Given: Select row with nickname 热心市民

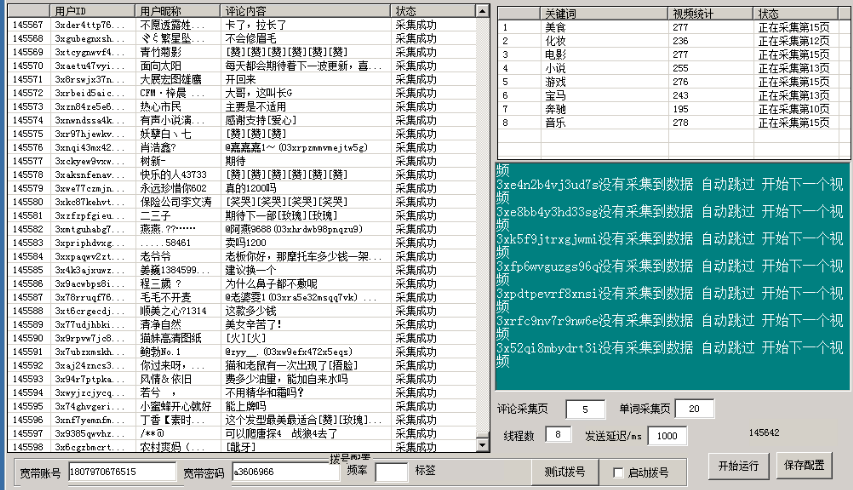Looking at the screenshot, I should pos(242,107).
